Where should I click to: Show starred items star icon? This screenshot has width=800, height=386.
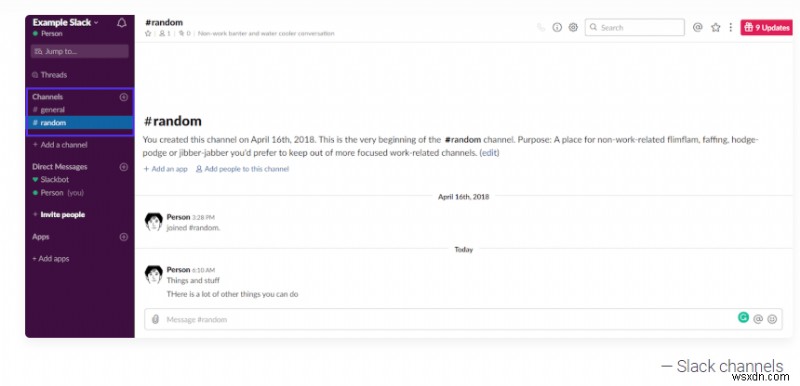(715, 28)
